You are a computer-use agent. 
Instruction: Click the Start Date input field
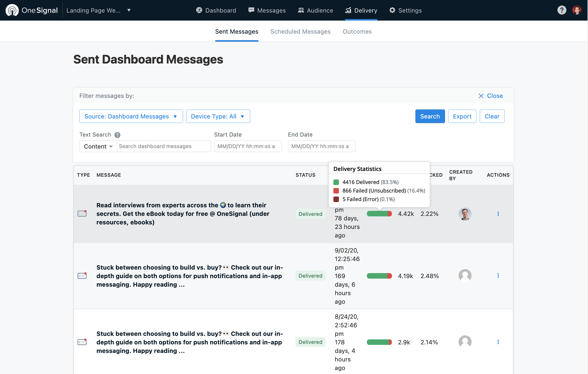(248, 146)
